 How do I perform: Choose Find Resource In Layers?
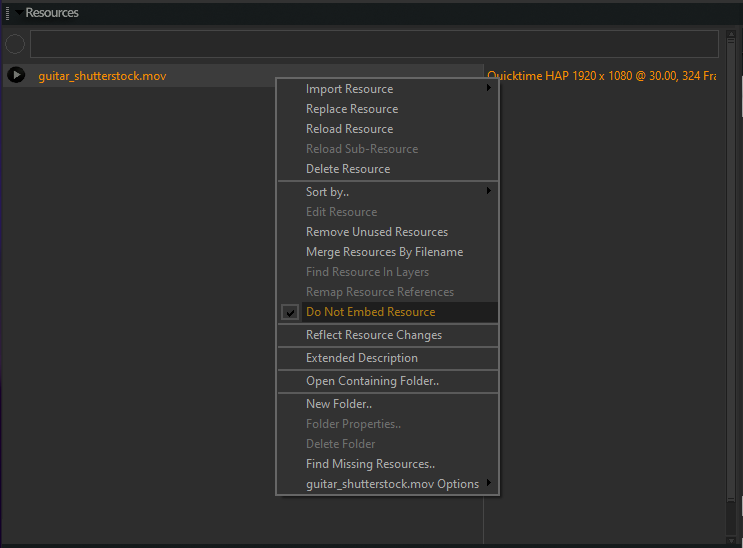point(388,271)
